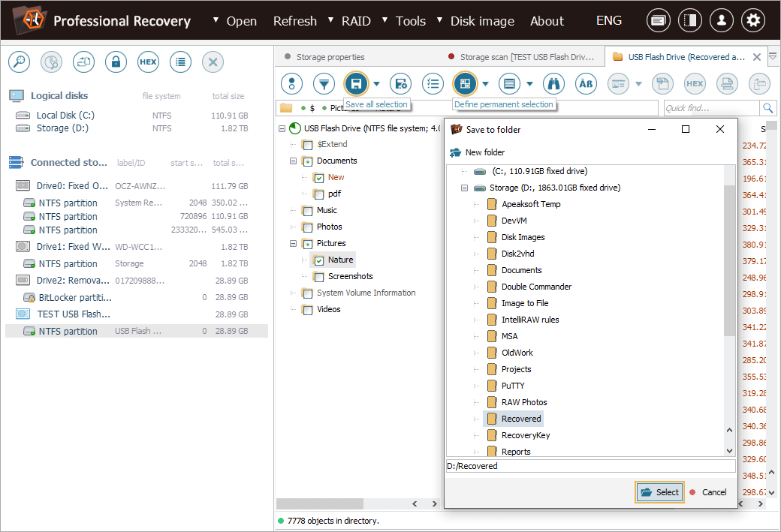Open dropdown arrow next to Save all selection
Viewport: 781px width, 532px height.
coord(376,83)
